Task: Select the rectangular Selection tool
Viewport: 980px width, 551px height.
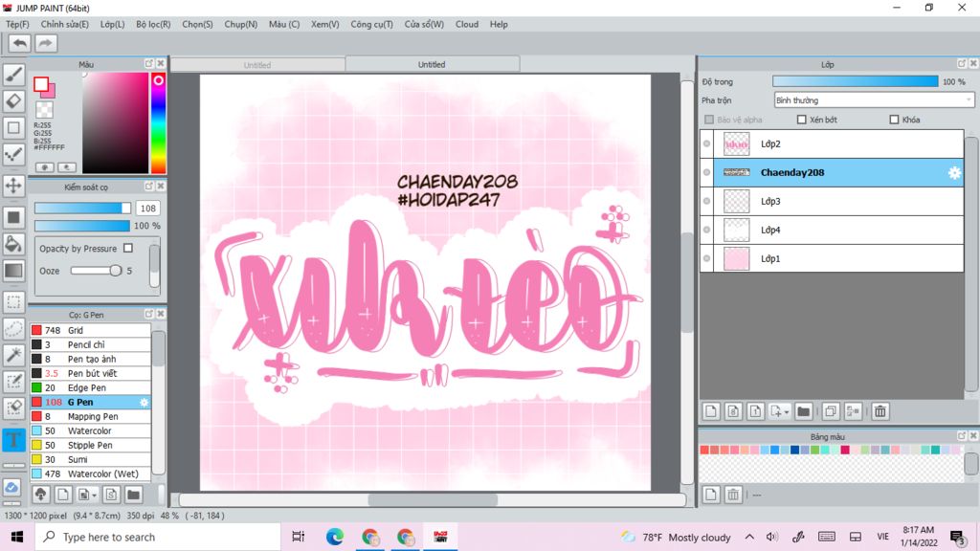Action: pos(13,302)
